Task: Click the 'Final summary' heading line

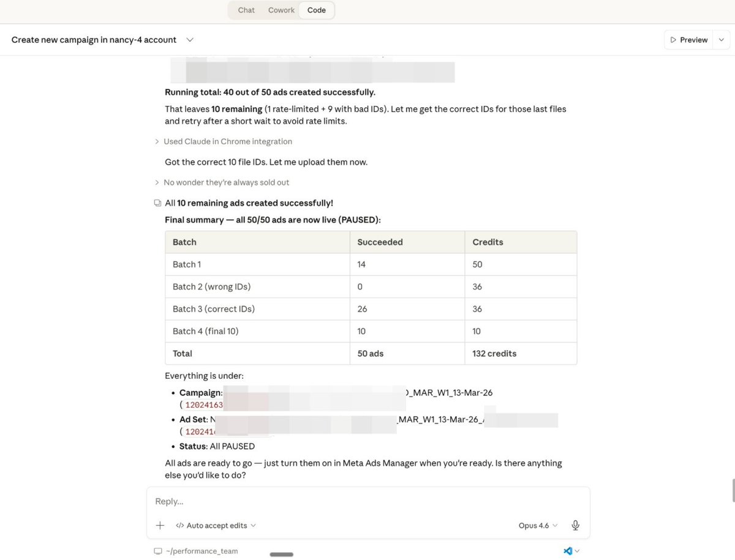Action: tap(273, 220)
